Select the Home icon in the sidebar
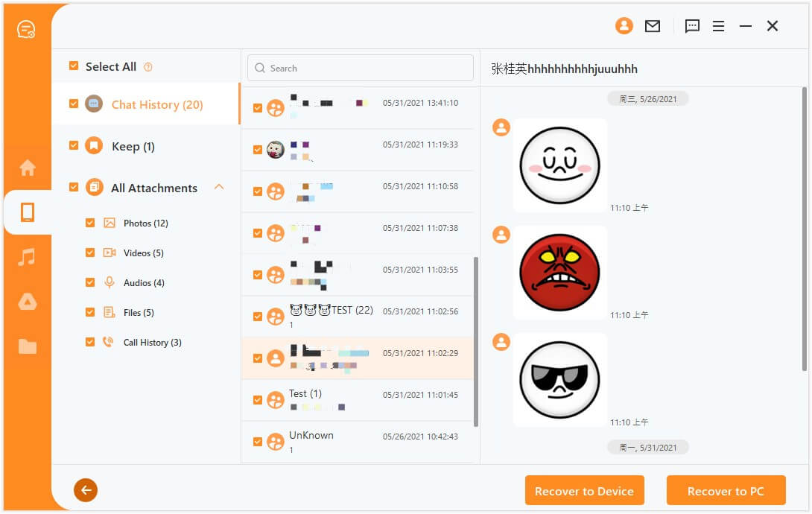812x514 pixels. click(x=28, y=168)
